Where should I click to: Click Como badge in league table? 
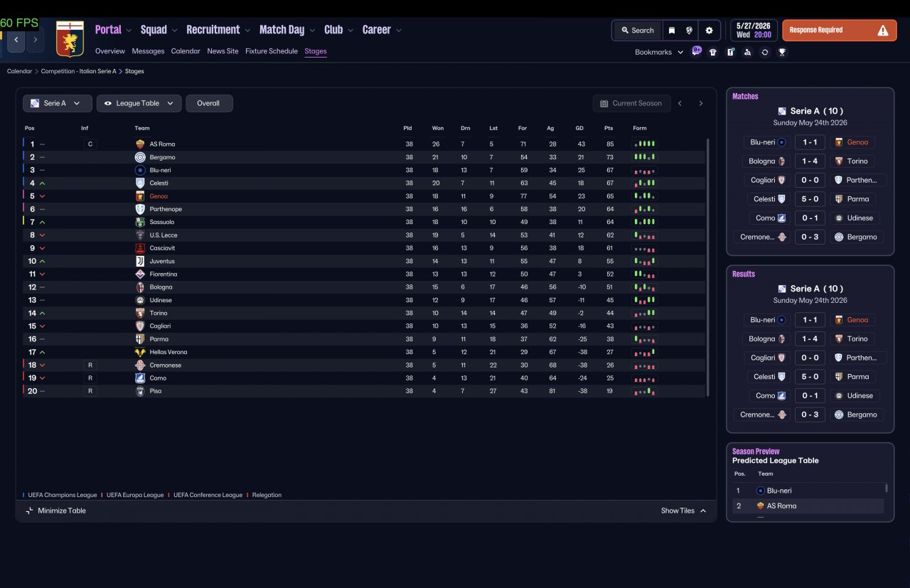(x=140, y=378)
